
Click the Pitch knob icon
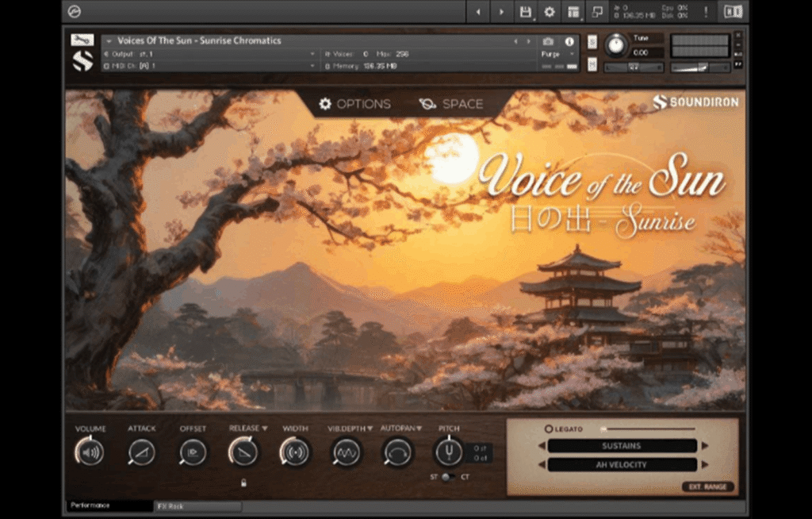click(449, 454)
